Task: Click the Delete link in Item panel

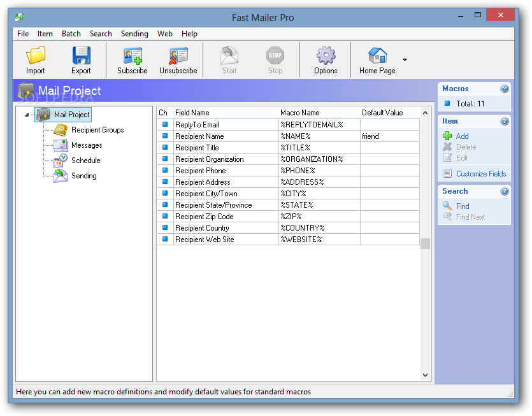Action: [466, 147]
